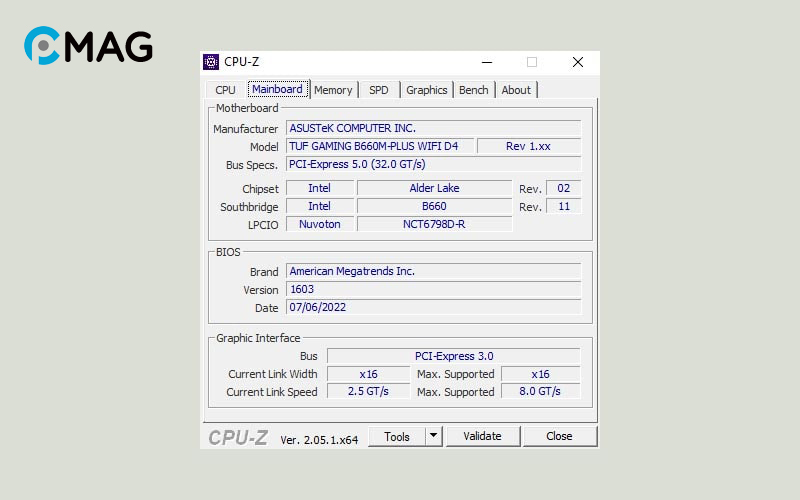Click the B660 southbridge field
This screenshot has height=500, width=800.
pos(434,206)
